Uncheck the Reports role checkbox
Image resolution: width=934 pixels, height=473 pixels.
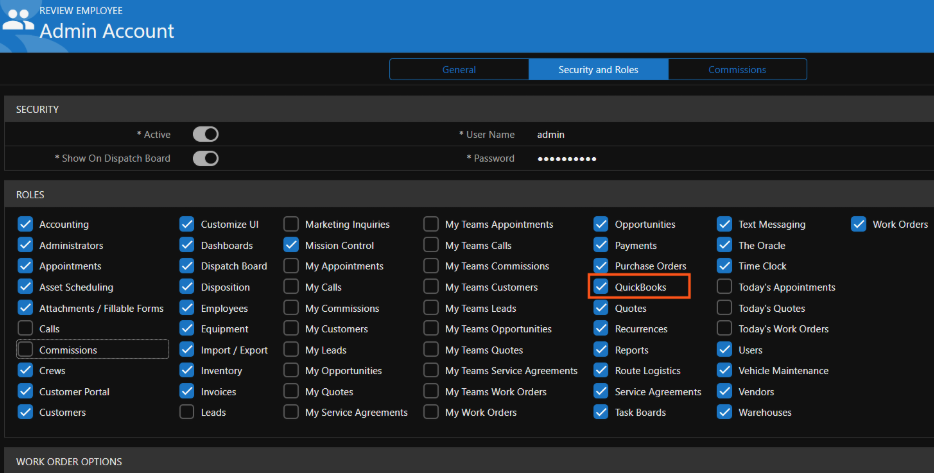600,350
